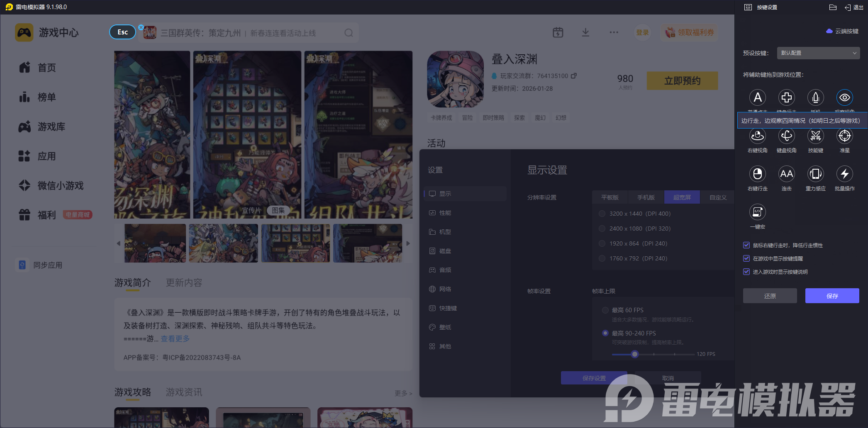
Task: Show previous screenshot thumbnails with left arrow
Action: pos(119,243)
